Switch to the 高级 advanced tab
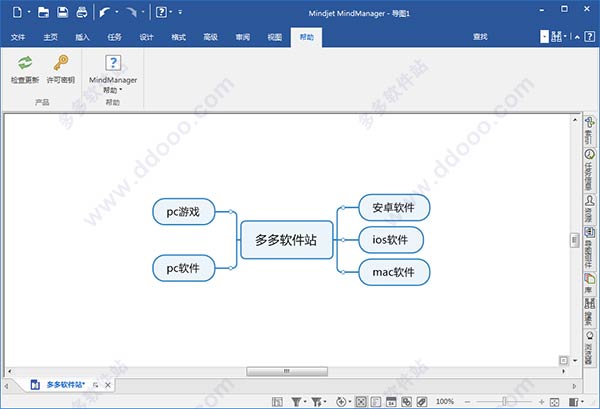This screenshot has width=600, height=409. tap(210, 37)
